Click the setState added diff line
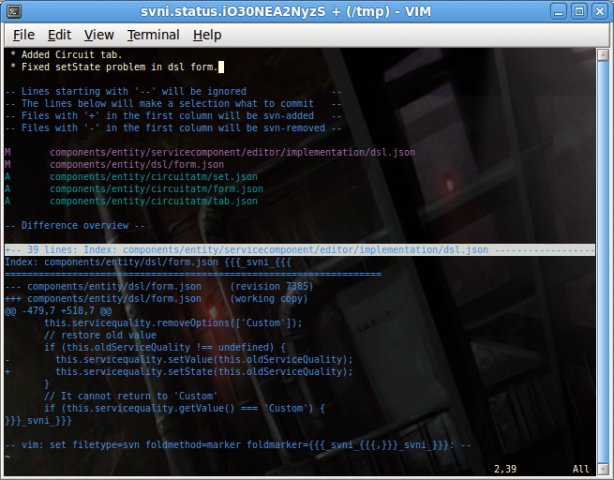Viewport: 614px width, 480px height. 200,371
